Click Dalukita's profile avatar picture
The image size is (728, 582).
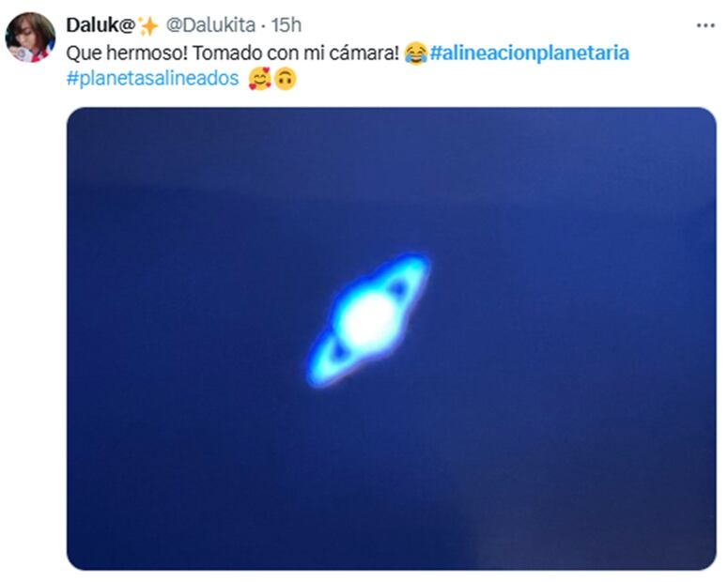click(x=30, y=38)
